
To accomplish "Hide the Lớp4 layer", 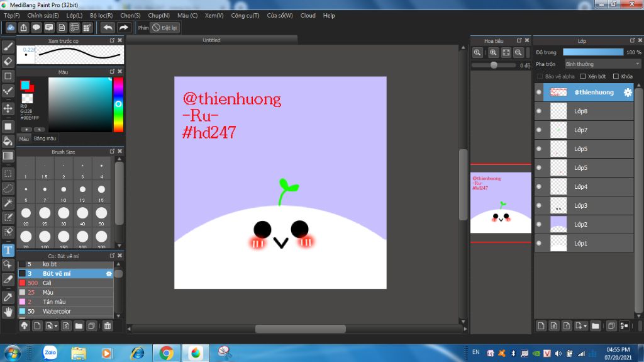I will pyautogui.click(x=539, y=186).
